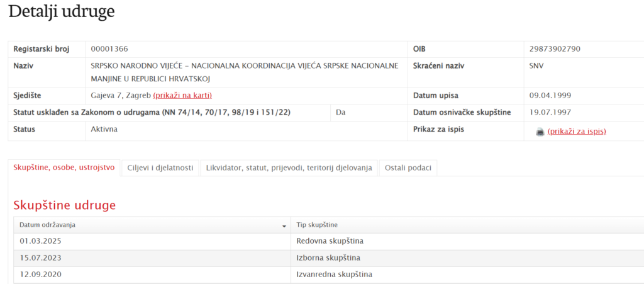The height and width of the screenshot is (284, 644).
Task: Click the registry number 00001366
Action: point(109,49)
